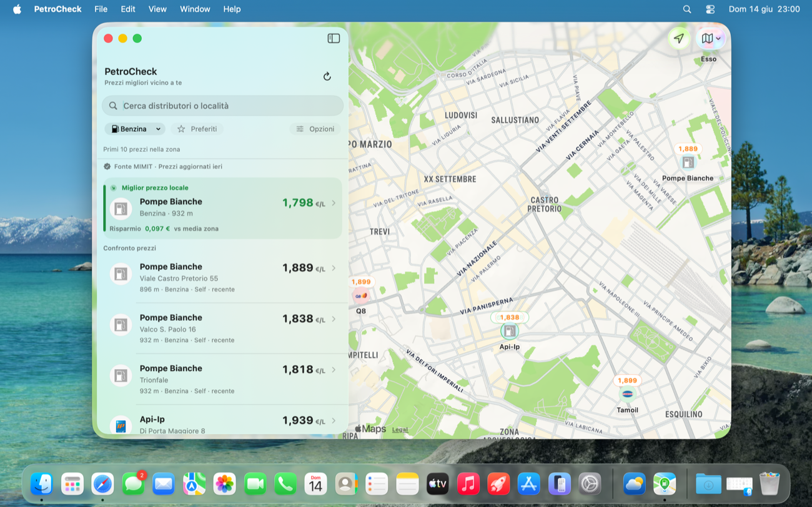Open Maps from the Dock
812x507 pixels.
tap(194, 484)
